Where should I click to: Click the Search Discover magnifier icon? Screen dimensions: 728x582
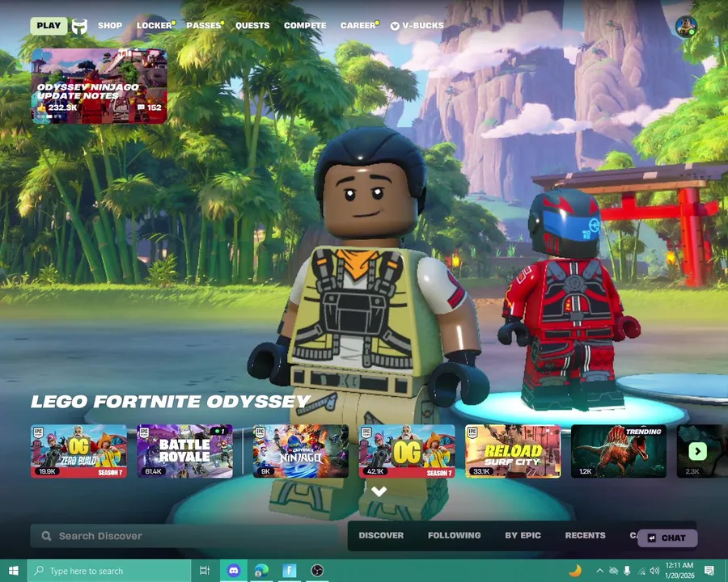click(46, 536)
